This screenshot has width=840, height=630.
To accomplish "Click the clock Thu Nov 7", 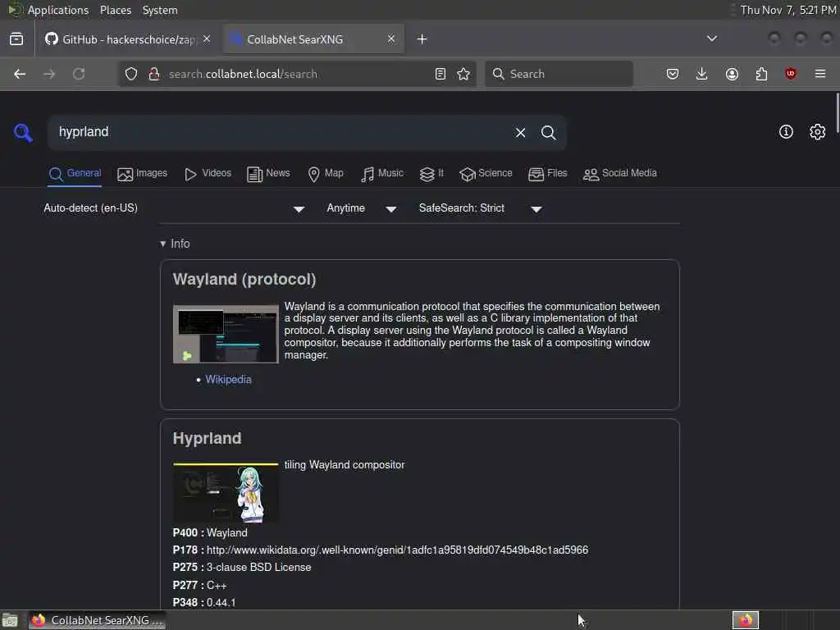I will [788, 10].
